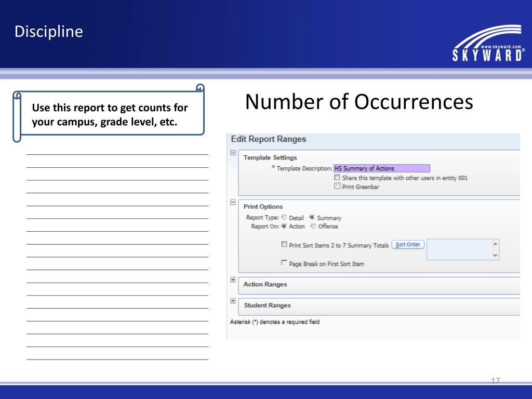Click the page number 17
This screenshot has height=399, width=532.
click(495, 380)
